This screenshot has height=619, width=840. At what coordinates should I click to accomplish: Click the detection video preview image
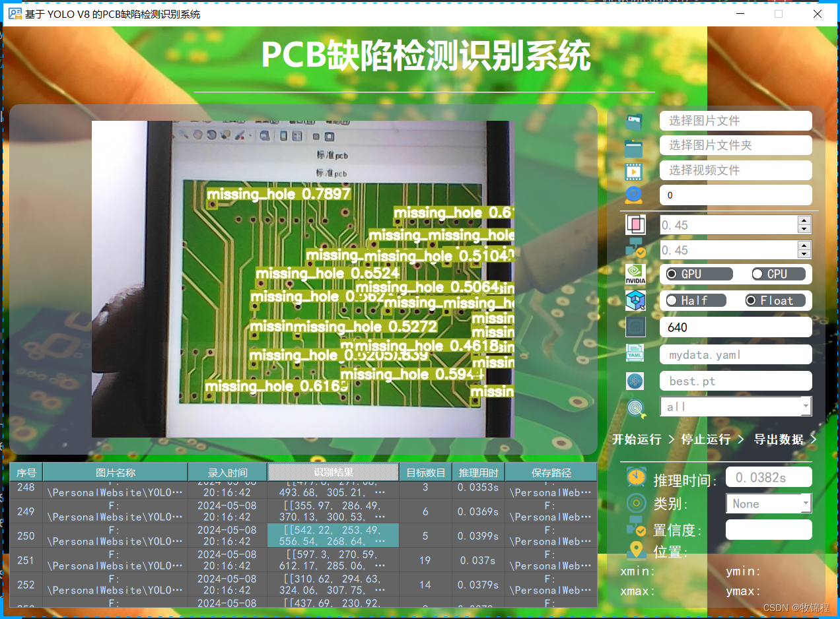pyautogui.click(x=303, y=279)
